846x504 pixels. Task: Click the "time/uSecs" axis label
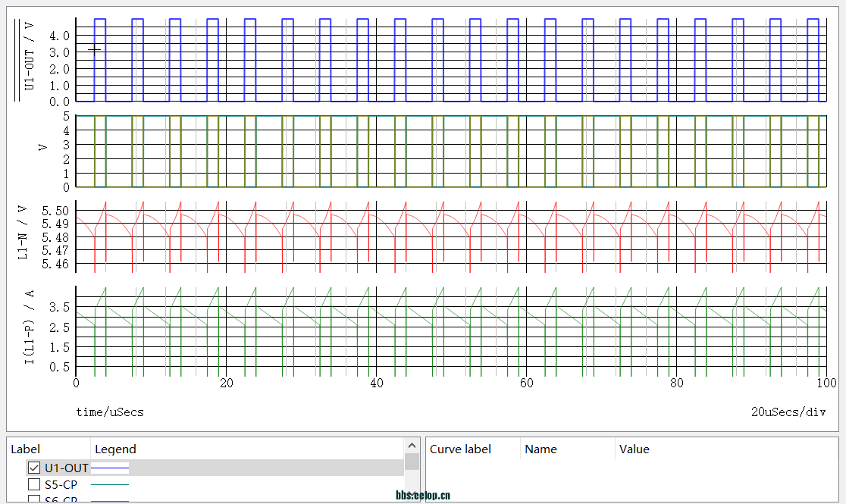110,412
